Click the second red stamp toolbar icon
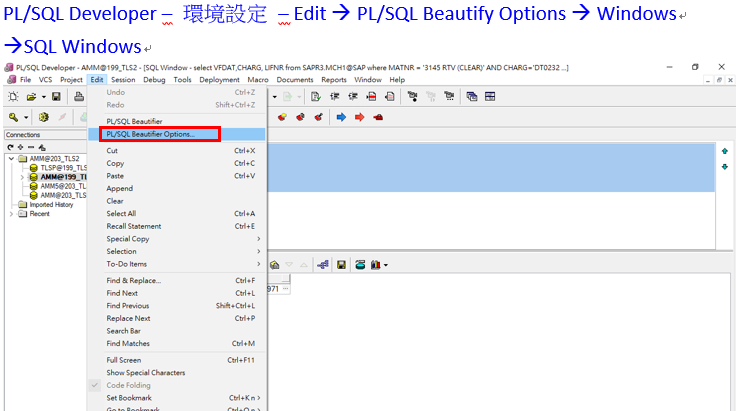Screen dimensions: 740x411 300,117
